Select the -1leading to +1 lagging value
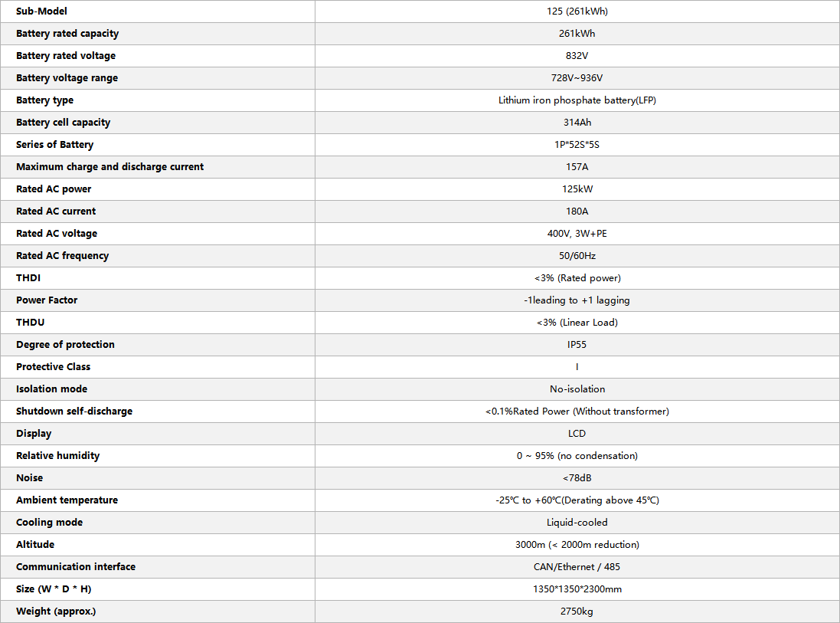The width and height of the screenshot is (840, 623). (577, 300)
